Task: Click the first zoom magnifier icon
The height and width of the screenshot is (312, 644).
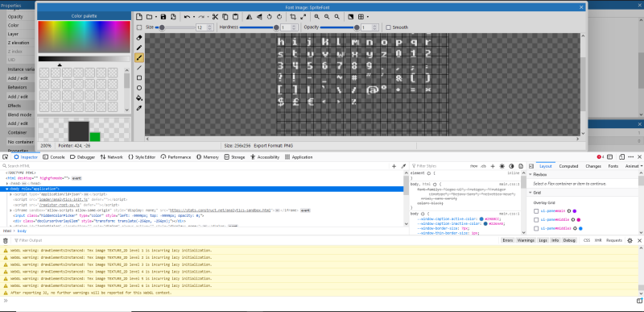Action: pos(317,17)
